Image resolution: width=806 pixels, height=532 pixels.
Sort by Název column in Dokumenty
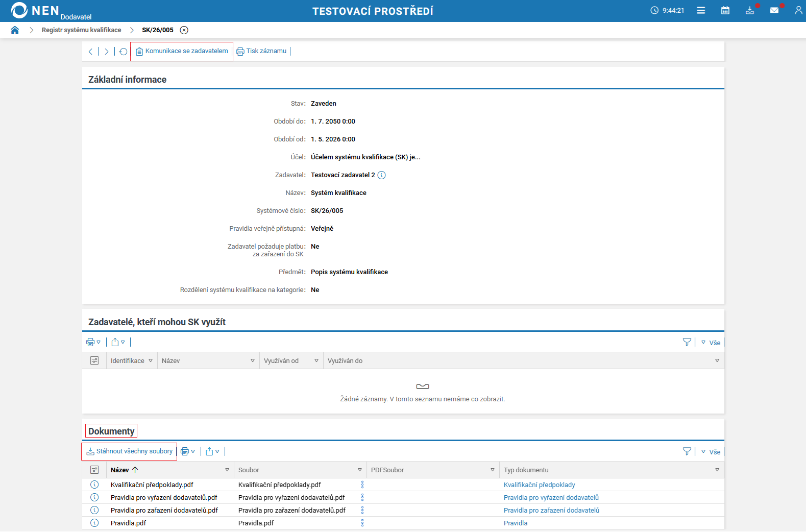[x=125, y=470]
